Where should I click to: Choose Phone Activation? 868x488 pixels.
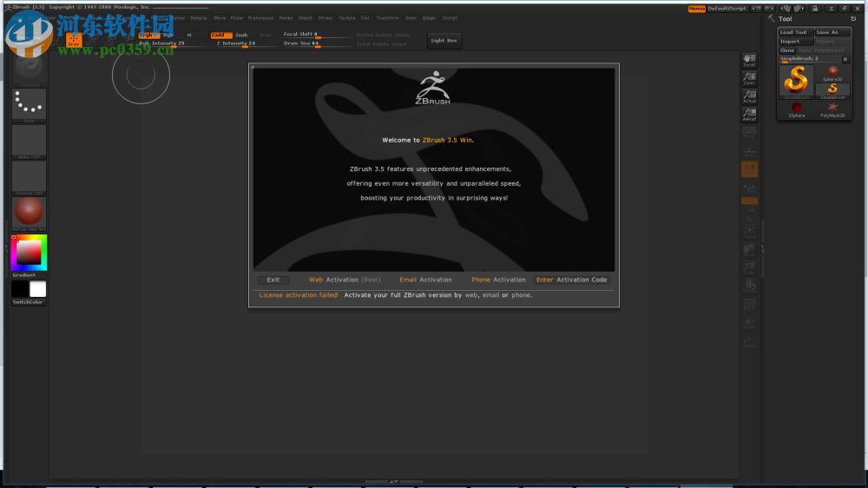[498, 280]
